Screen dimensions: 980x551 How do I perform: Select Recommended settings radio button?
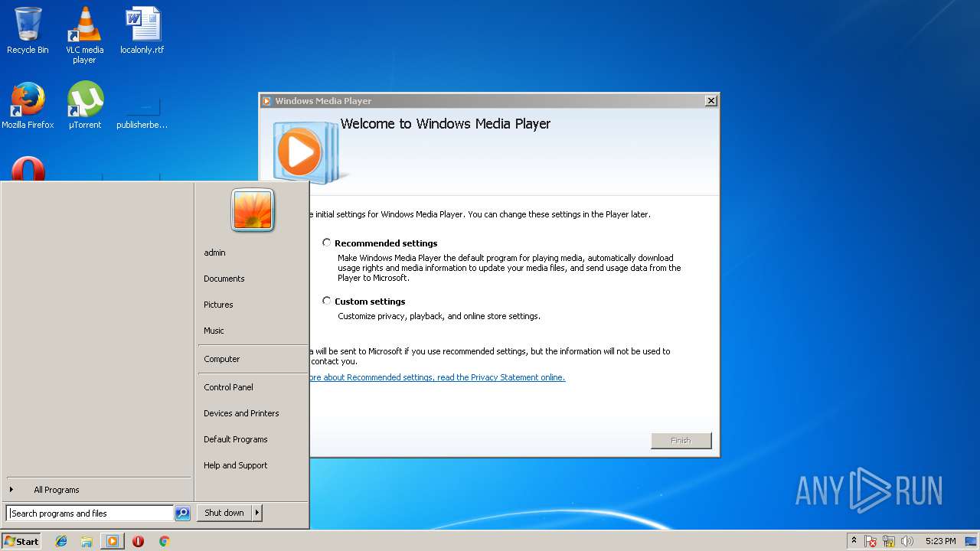click(x=327, y=243)
